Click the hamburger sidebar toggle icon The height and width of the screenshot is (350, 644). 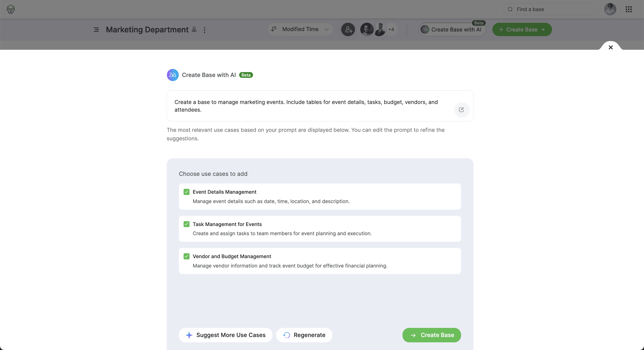96,30
